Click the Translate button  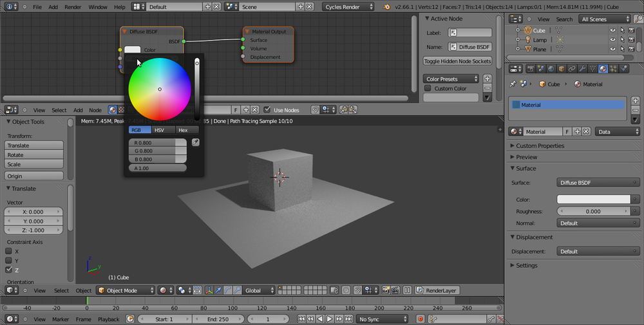(34, 145)
